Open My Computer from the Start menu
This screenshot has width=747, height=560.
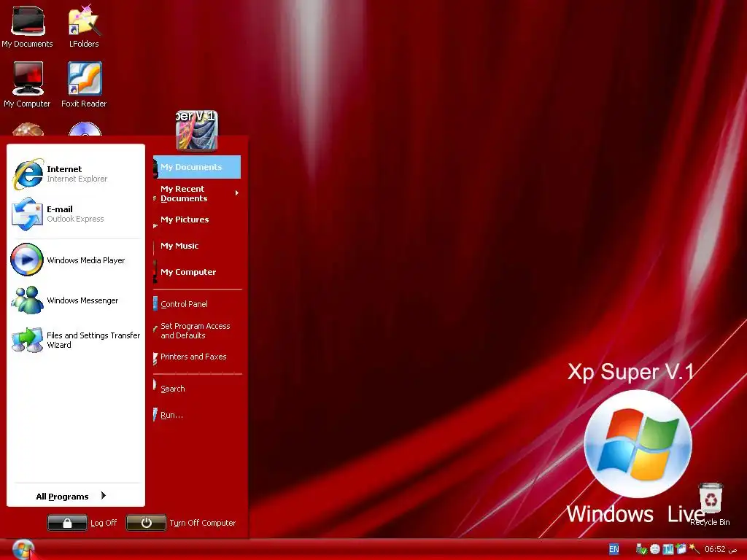coord(197,272)
